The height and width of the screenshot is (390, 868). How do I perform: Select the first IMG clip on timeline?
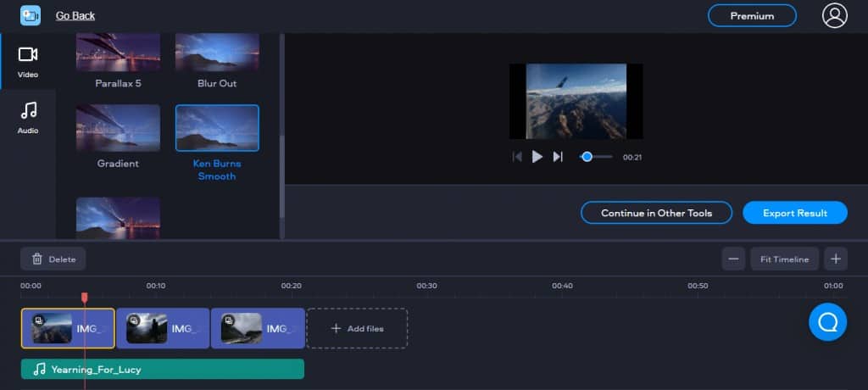[x=68, y=328]
